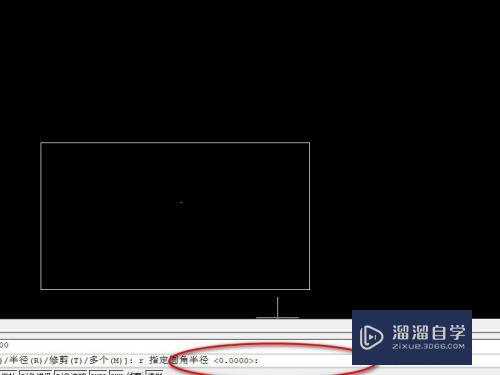Image resolution: width=500 pixels, height=375 pixels.
Task: Select the top edge of the rectangle
Action: coord(175,143)
